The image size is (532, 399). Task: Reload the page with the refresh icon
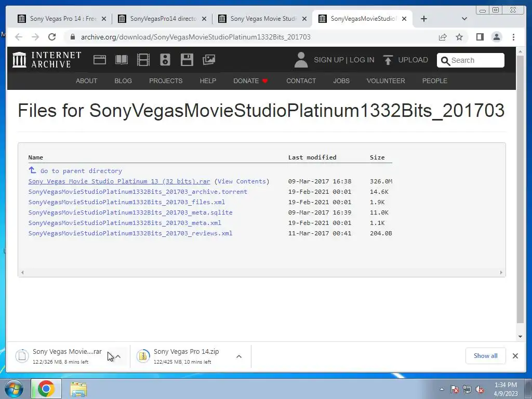52,37
